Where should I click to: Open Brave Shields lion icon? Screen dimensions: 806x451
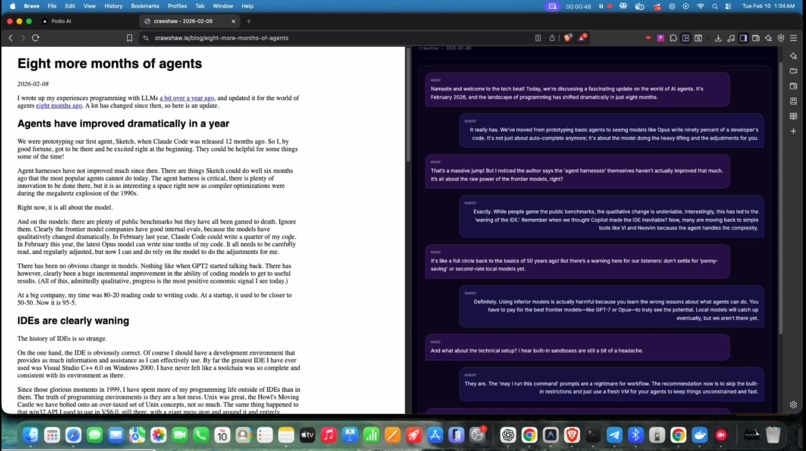click(x=567, y=38)
